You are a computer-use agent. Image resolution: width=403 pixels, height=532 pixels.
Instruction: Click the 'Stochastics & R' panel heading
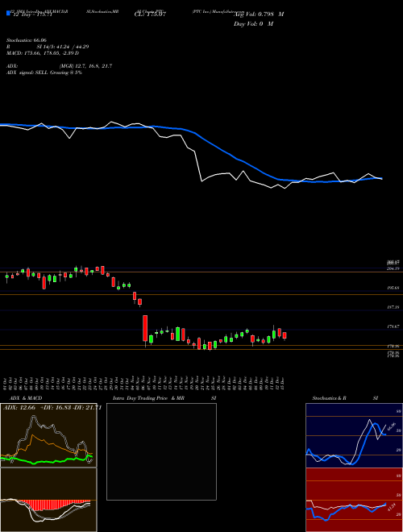tap(330, 398)
